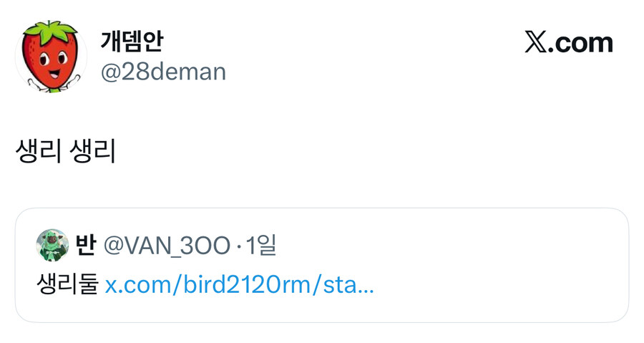Open the x.com/bird2120rm/sta… link
The height and width of the screenshot is (343, 644).
(240, 285)
